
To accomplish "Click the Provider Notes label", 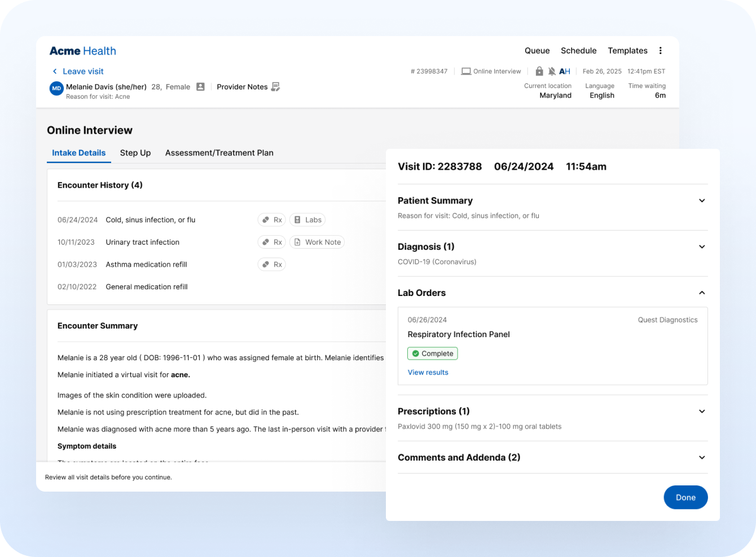I will click(242, 87).
